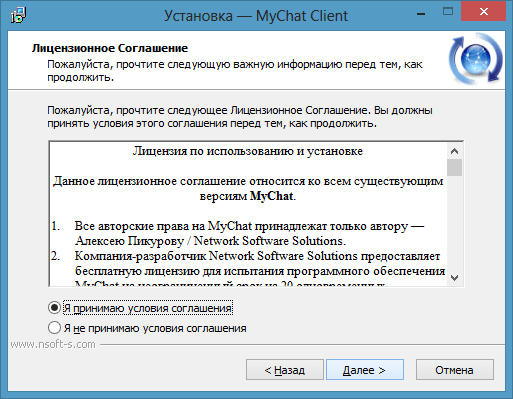Viewport: 513px width, 399px height.
Task: Cancel setup with the 'Отмена' button
Action: point(455,370)
